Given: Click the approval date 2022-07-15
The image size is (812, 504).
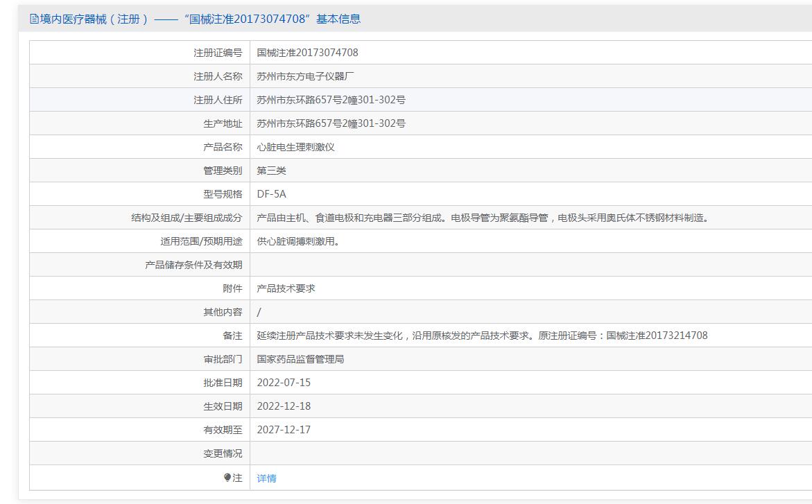Looking at the screenshot, I should [284, 383].
